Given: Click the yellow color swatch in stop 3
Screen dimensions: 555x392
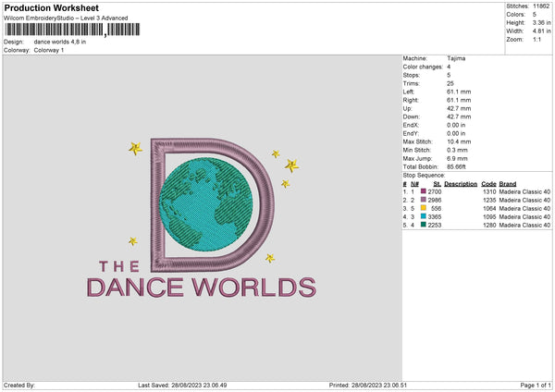Looking at the screenshot, I should 424,208.
